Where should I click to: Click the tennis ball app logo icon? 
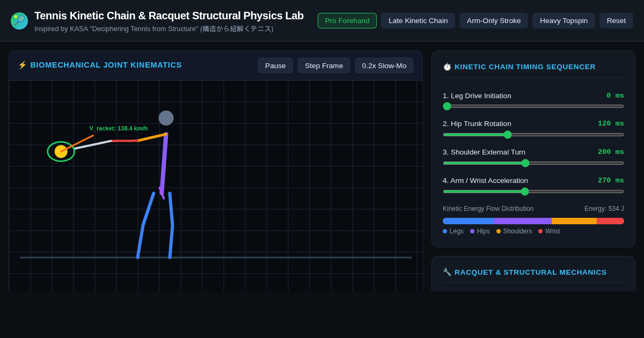(19, 21)
